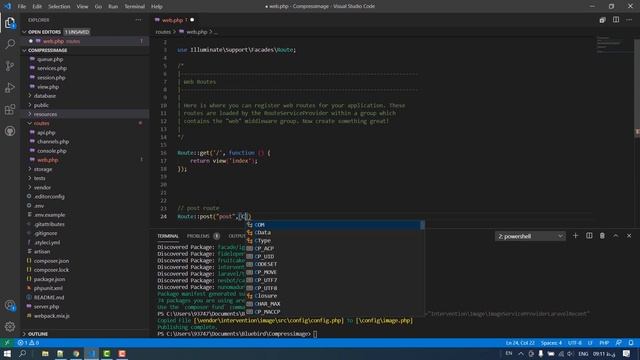640x360 pixels.
Task: Expand the resources folder
Action: click(x=45, y=114)
